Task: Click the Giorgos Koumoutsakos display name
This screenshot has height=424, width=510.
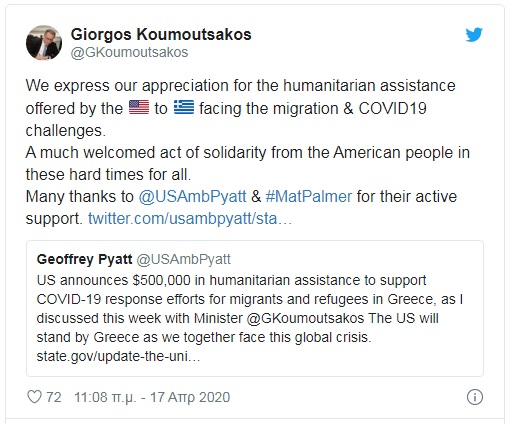Action: click(x=161, y=34)
